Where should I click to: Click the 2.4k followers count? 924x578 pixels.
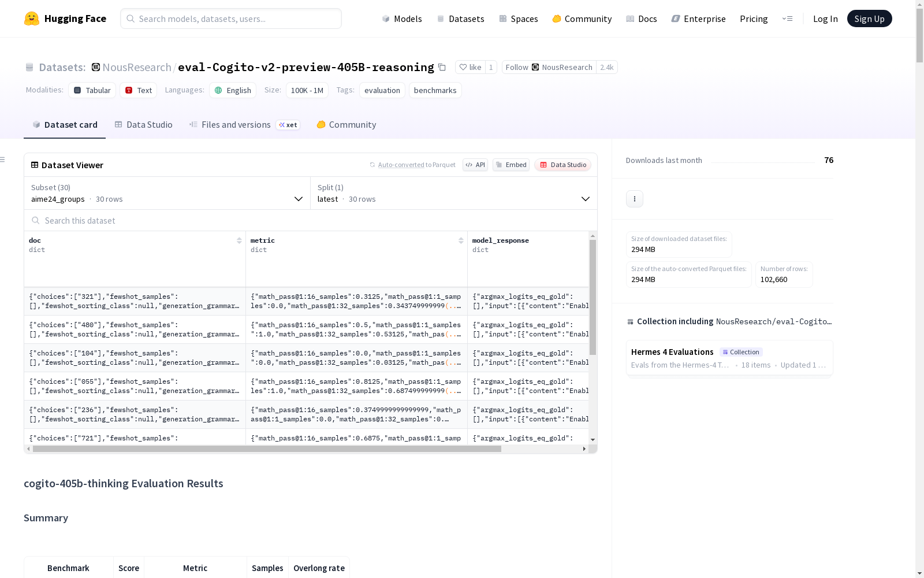pyautogui.click(x=607, y=67)
